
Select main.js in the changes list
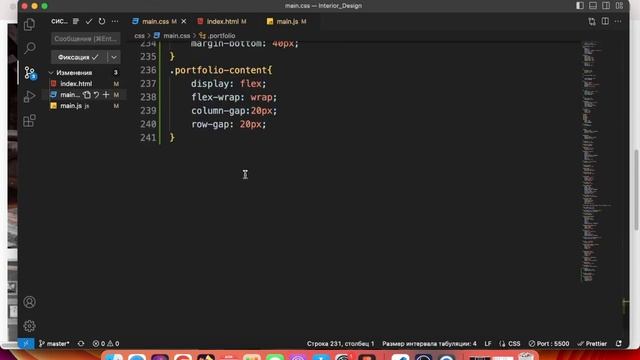[71, 106]
